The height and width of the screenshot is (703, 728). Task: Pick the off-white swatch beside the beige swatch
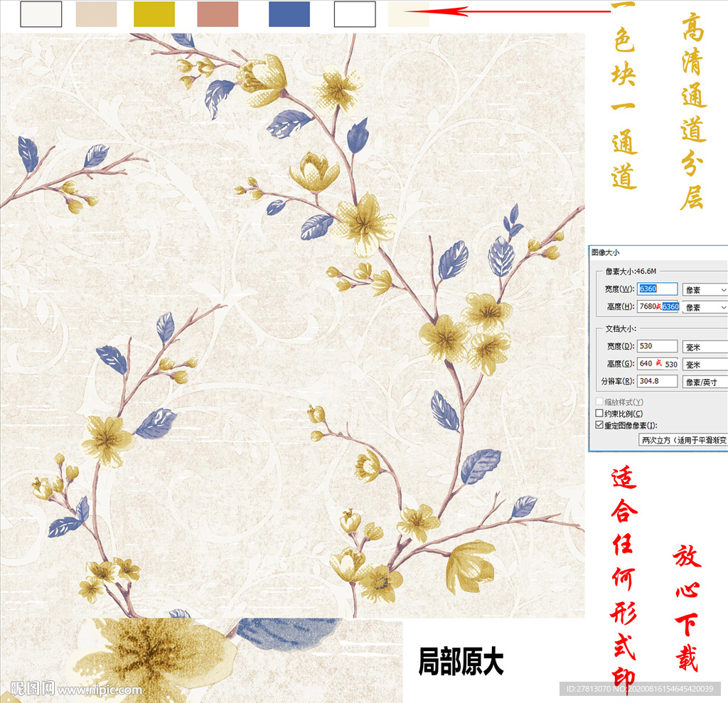click(41, 14)
